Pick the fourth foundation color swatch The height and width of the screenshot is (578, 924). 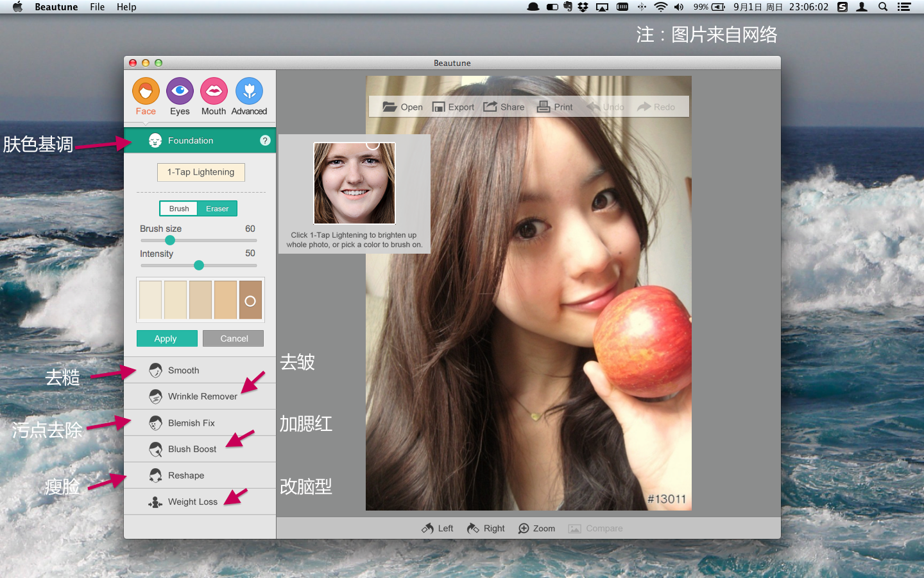(225, 300)
